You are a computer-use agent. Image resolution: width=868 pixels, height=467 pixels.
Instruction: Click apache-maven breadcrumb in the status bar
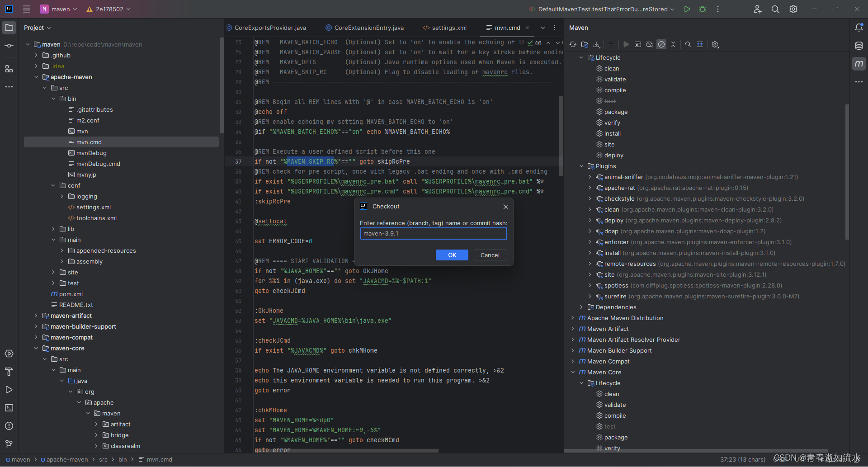[x=64, y=459]
